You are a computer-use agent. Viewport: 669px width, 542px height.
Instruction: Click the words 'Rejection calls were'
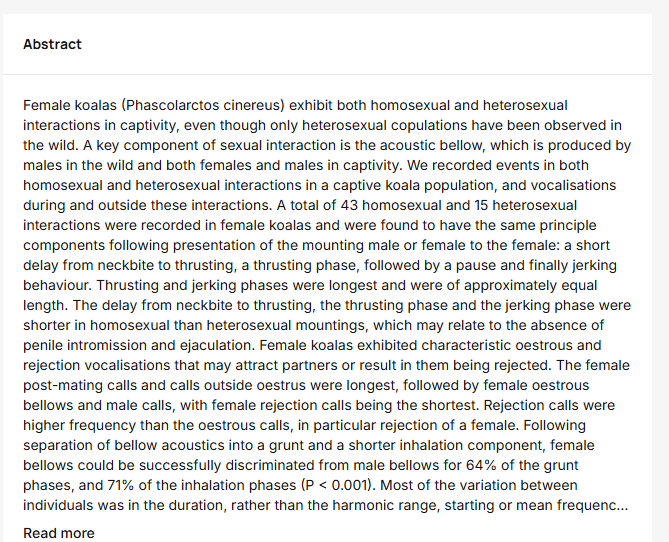coord(549,405)
